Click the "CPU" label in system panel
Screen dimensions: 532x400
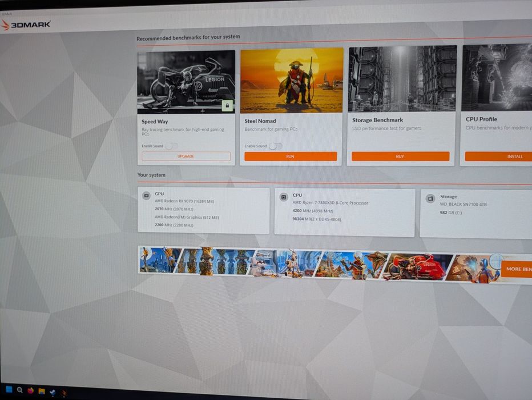tap(297, 195)
